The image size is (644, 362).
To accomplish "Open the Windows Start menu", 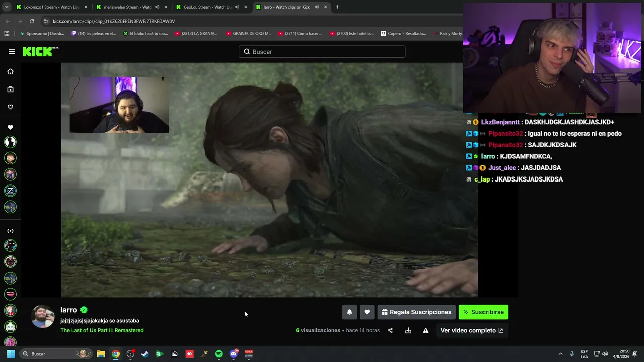I will pyautogui.click(x=11, y=354).
